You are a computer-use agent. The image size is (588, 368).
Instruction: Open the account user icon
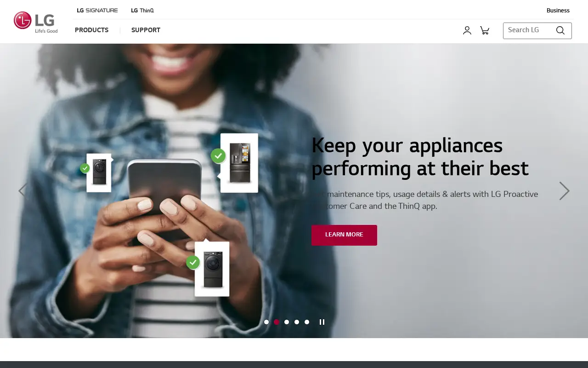coord(467,30)
